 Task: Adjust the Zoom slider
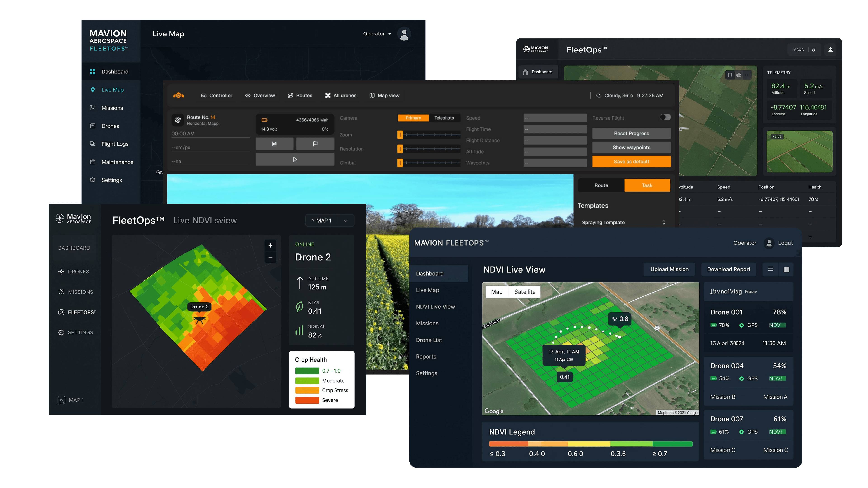(429, 135)
